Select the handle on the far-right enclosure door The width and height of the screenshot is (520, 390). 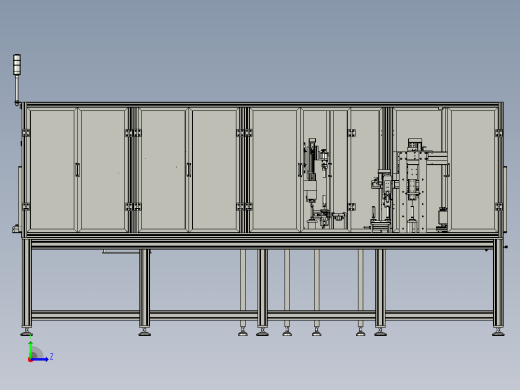(x=446, y=170)
